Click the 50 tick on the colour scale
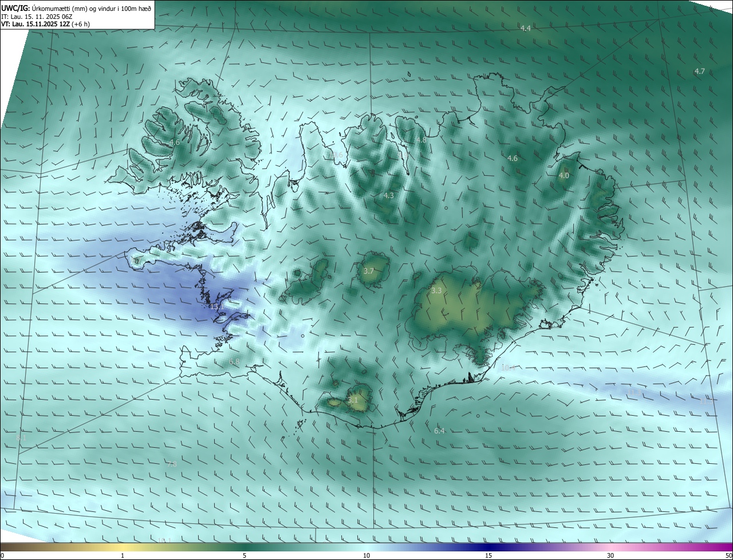This screenshot has width=733, height=560. (728, 555)
